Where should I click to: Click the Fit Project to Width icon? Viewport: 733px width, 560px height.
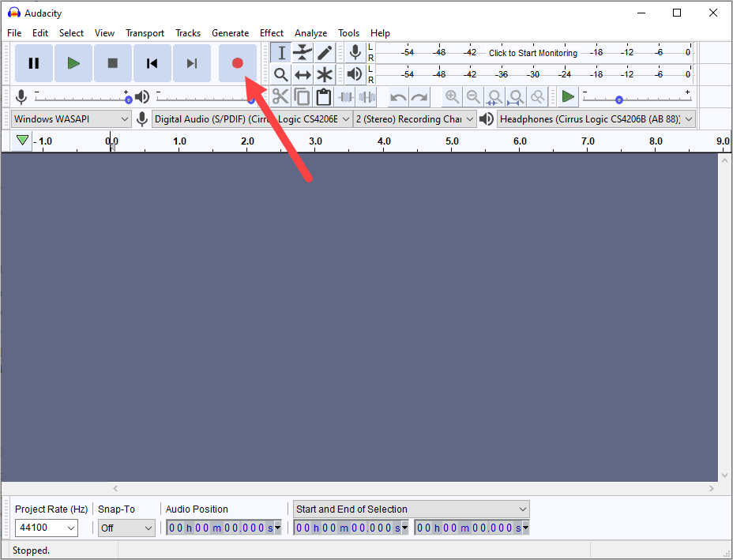tap(516, 97)
